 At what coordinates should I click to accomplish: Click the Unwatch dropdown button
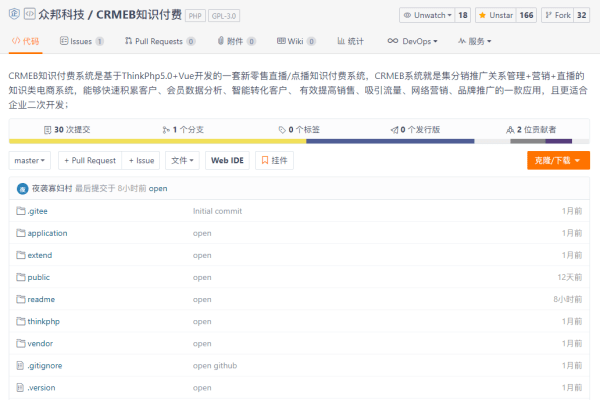click(427, 15)
